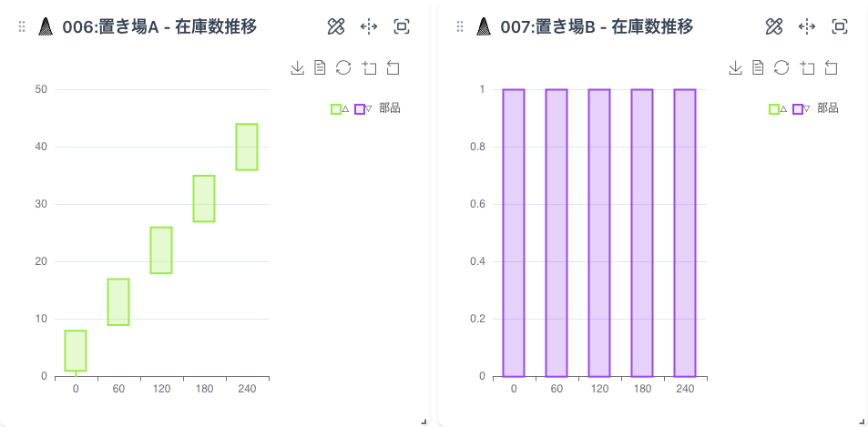Click the design edit icon on the 006 panel
This screenshot has height=427, width=868.
(336, 26)
